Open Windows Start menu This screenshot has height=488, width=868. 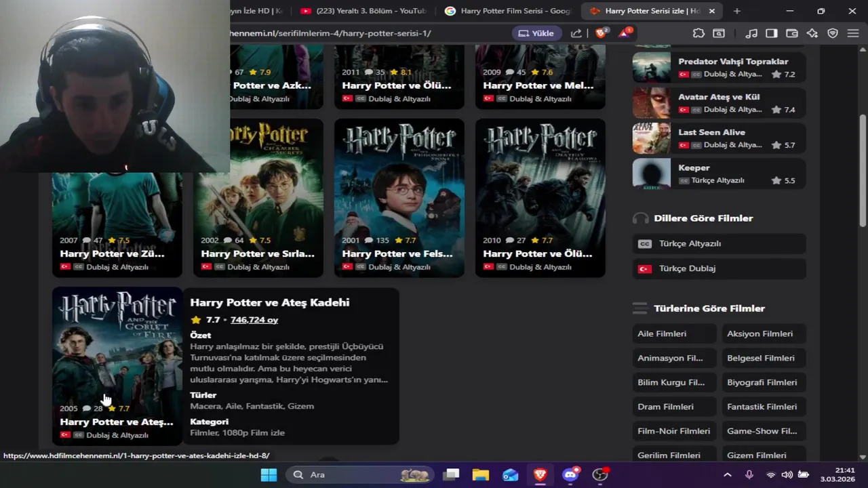point(269,474)
